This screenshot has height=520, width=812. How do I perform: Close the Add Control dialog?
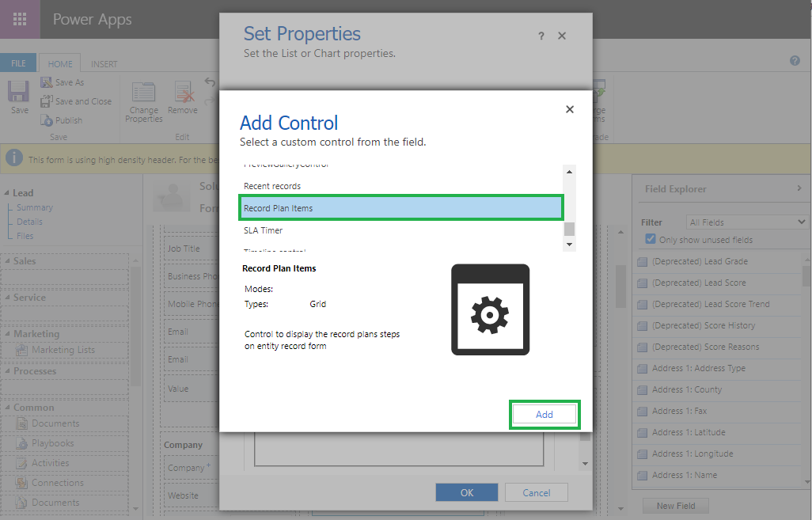[569, 110]
